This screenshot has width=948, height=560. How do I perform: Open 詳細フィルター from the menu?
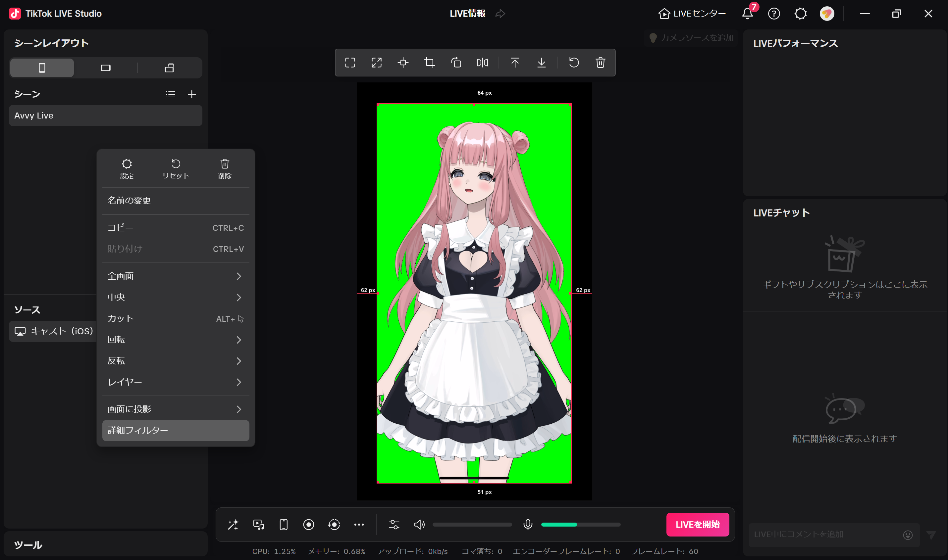176,431
